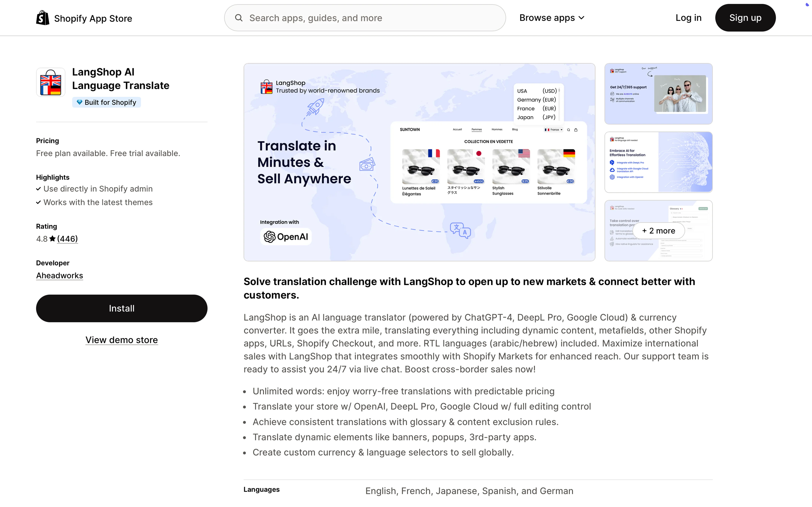Click the OpenAI logo in main banner
The width and height of the screenshot is (812, 507).
286,237
